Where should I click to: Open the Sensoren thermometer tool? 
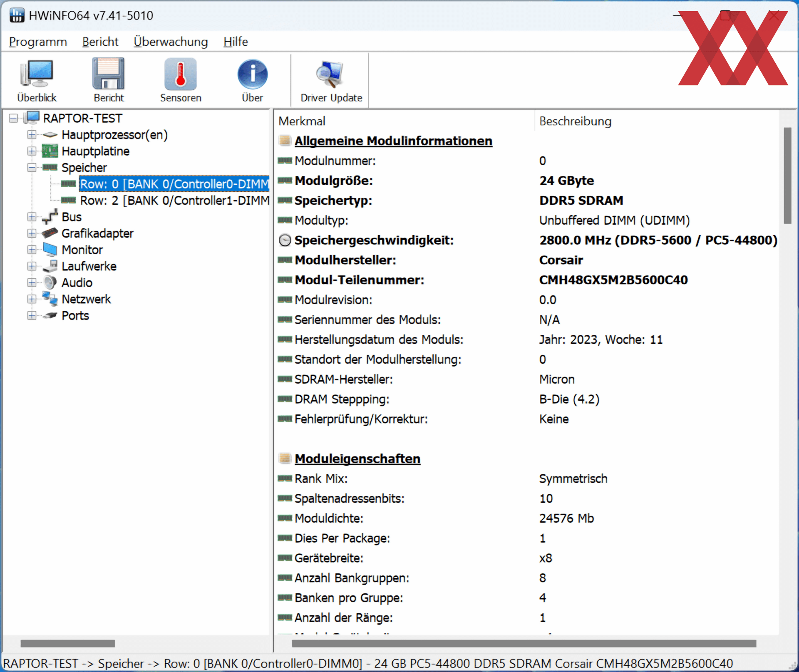(x=181, y=80)
